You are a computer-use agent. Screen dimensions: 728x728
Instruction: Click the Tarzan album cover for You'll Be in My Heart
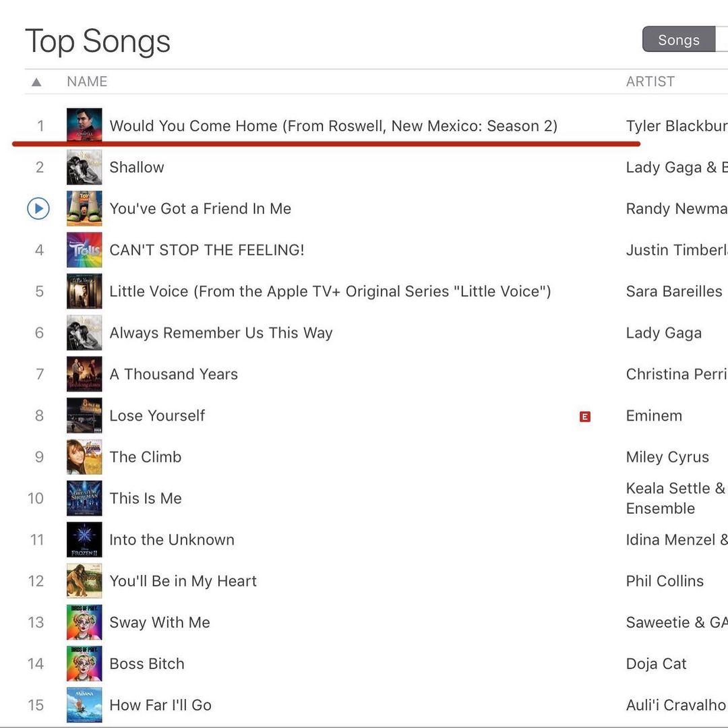pos(84,581)
